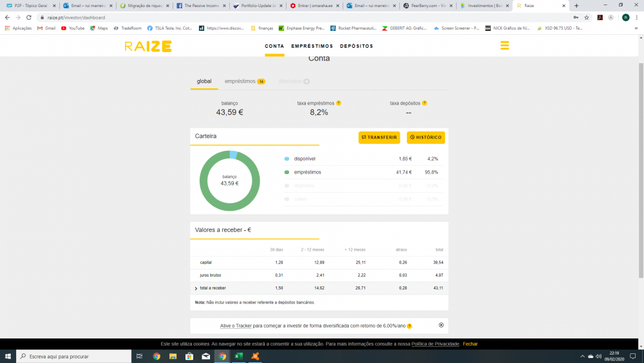Click the green empréstimos legend dot

pyautogui.click(x=287, y=172)
